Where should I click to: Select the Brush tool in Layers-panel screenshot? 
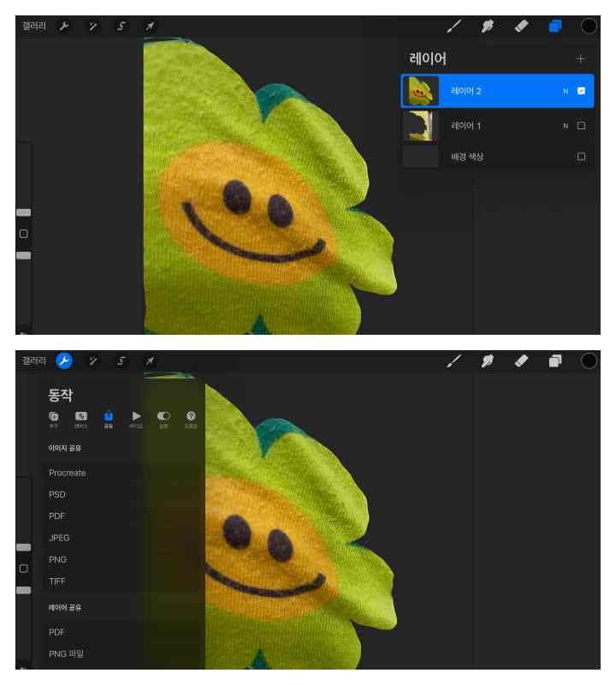[x=454, y=27]
